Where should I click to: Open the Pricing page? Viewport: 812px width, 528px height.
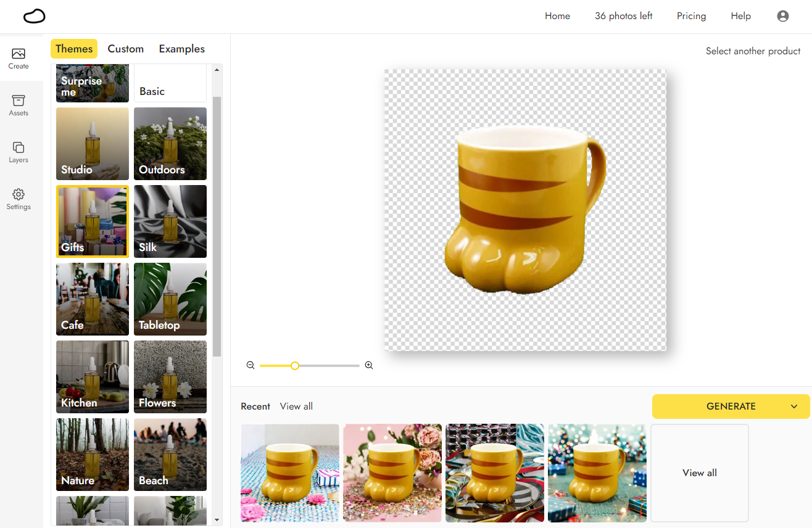click(691, 16)
